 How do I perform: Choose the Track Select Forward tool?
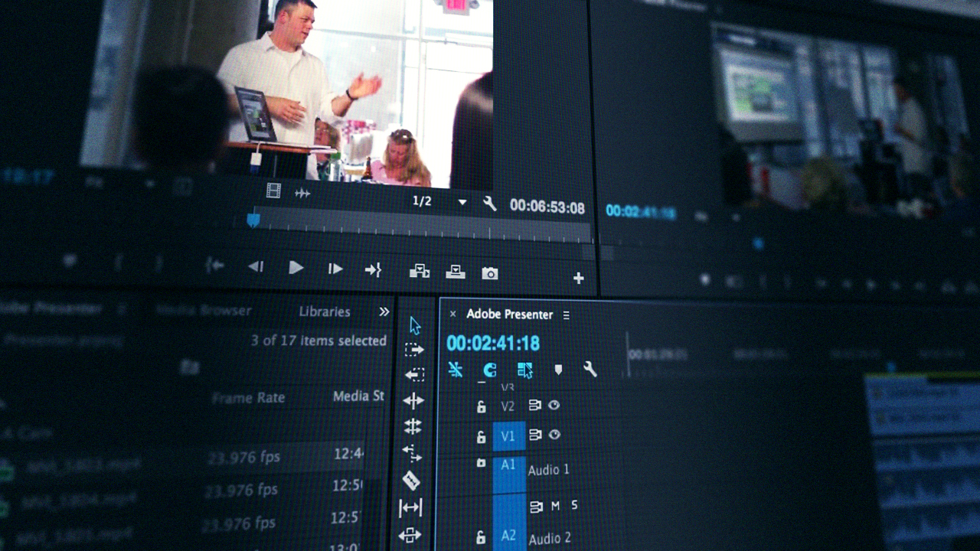[413, 350]
